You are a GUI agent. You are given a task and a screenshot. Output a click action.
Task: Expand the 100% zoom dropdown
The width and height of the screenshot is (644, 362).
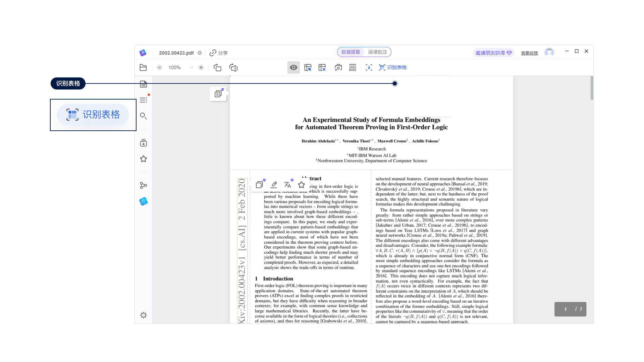tap(191, 67)
